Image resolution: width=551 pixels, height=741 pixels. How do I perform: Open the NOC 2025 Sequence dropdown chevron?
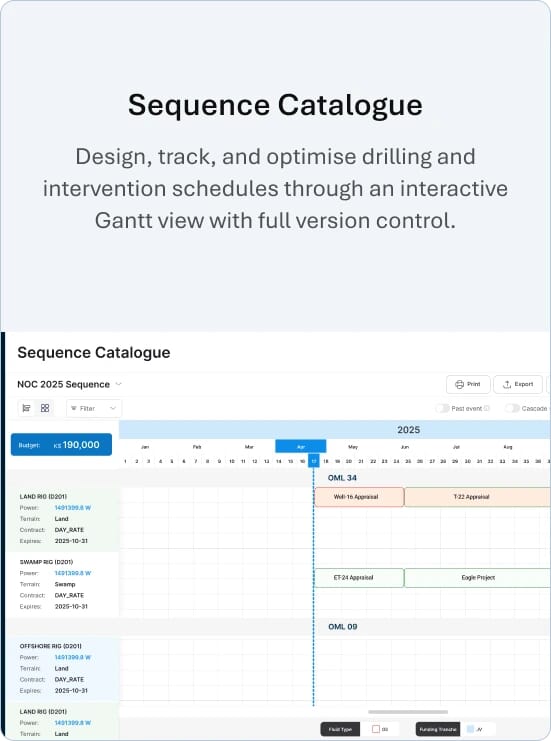point(119,384)
